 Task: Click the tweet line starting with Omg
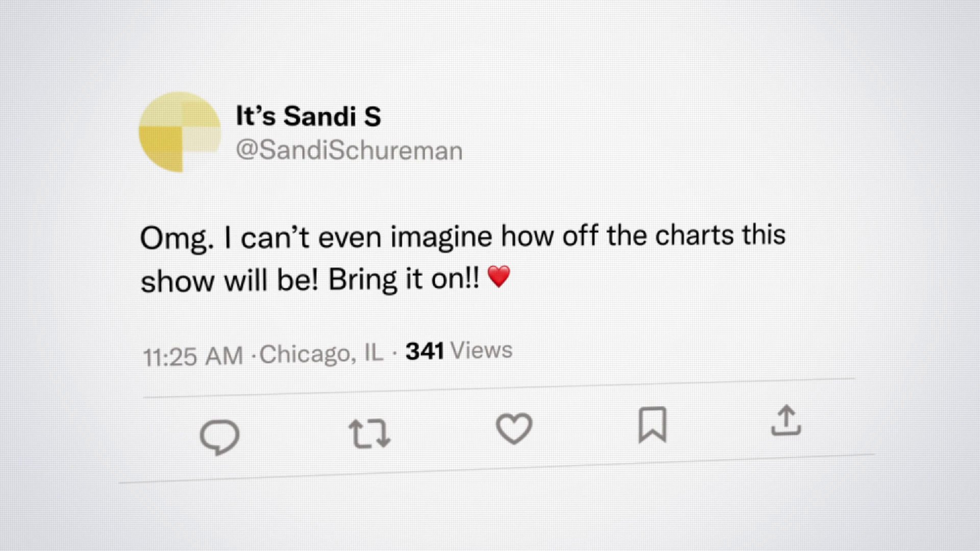[462, 237]
